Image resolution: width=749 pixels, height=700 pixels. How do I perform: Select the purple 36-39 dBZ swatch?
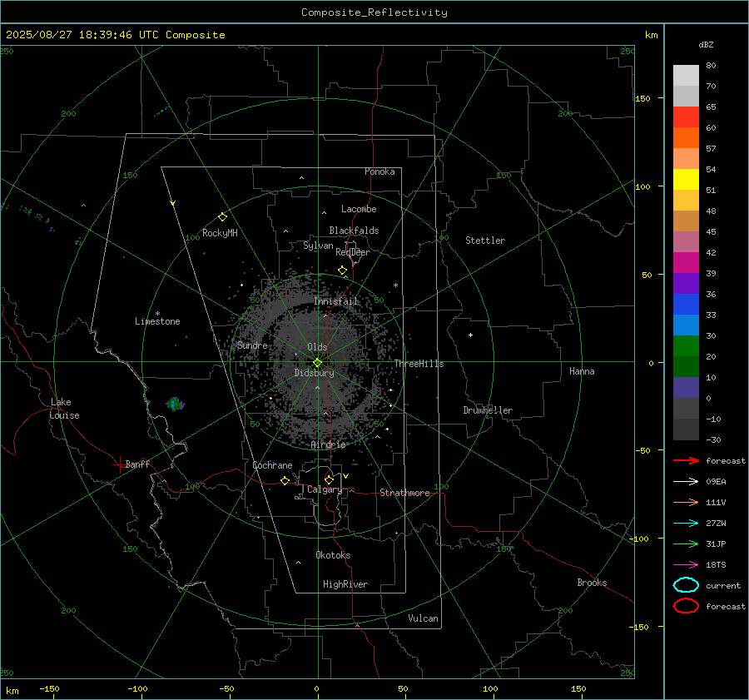point(686,284)
